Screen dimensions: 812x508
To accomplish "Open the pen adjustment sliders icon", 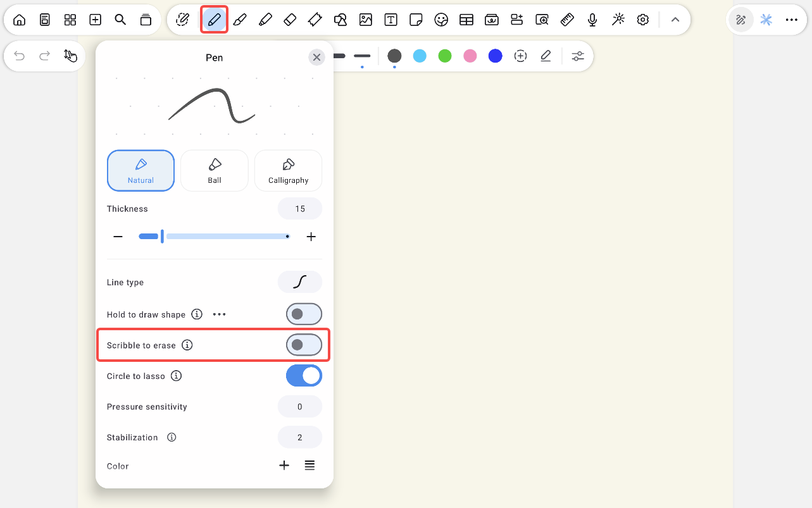I will click(578, 56).
